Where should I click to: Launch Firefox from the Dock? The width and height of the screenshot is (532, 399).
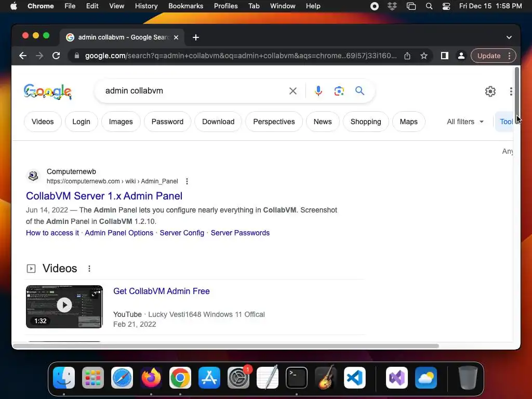click(151, 378)
